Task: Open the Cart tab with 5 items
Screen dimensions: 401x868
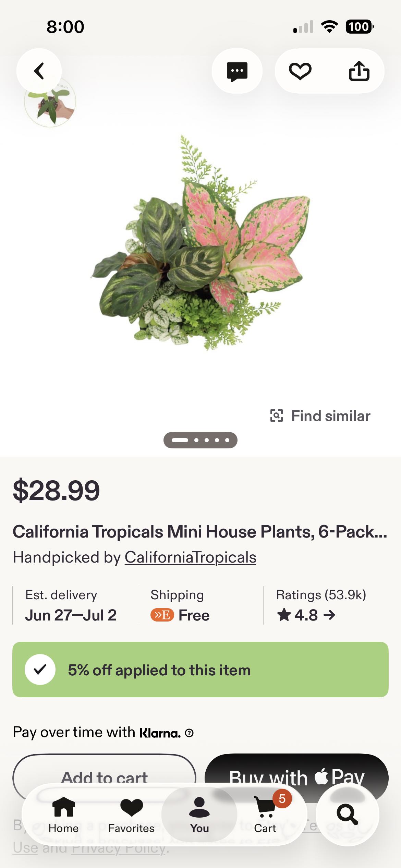Action: 265,815
